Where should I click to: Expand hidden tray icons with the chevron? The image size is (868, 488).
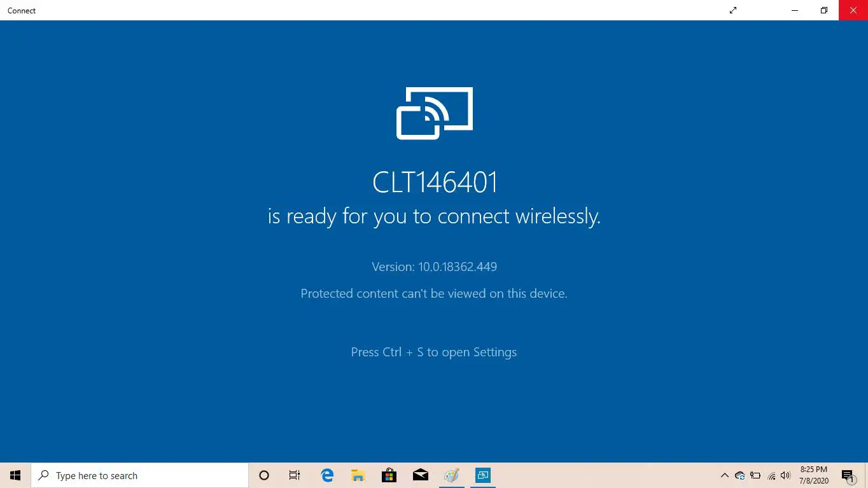click(x=724, y=475)
